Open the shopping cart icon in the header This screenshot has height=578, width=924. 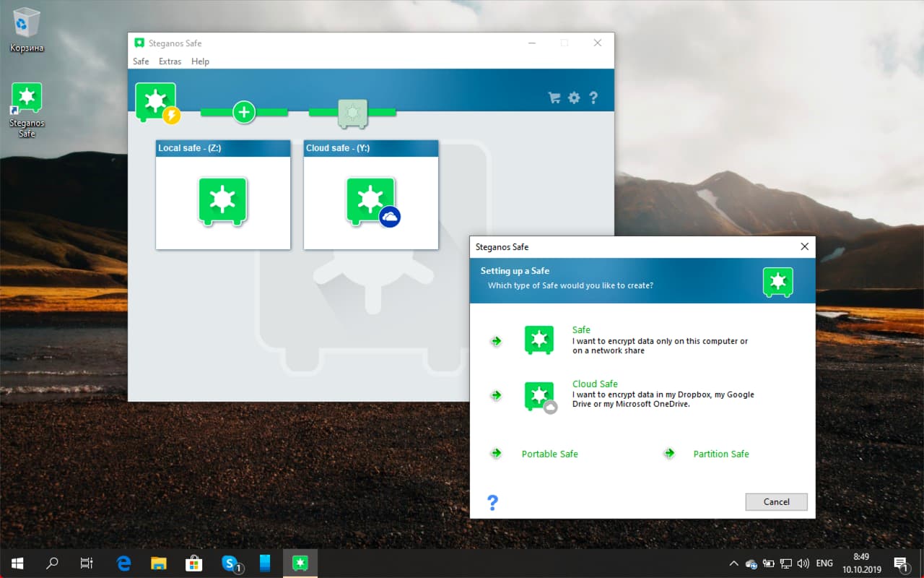pyautogui.click(x=554, y=98)
